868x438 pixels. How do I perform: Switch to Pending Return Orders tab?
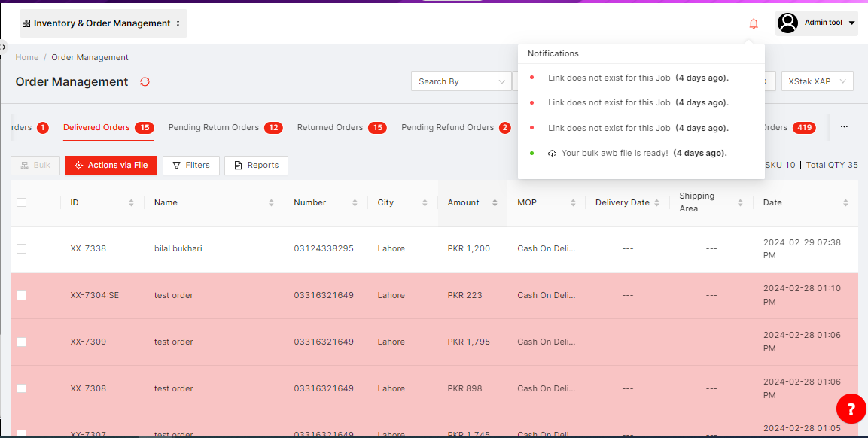click(214, 127)
